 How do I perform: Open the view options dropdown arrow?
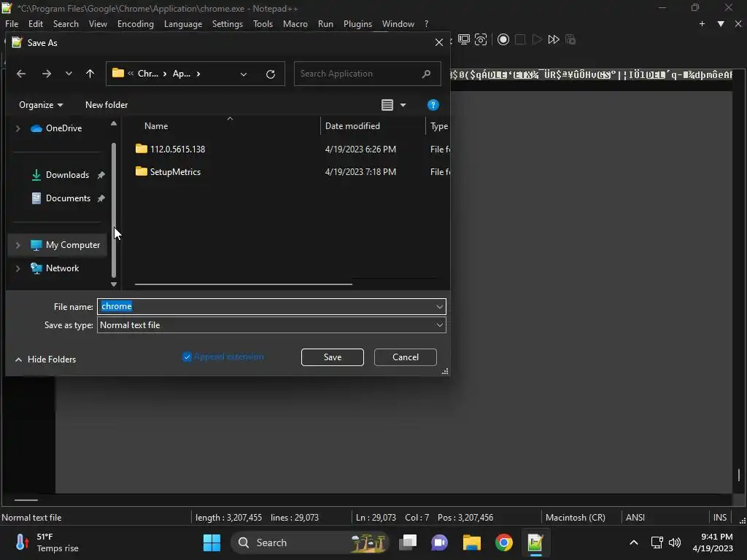point(403,105)
